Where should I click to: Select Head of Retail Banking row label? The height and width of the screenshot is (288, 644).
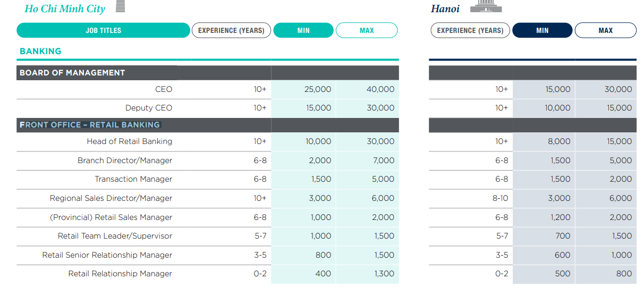[x=130, y=141]
